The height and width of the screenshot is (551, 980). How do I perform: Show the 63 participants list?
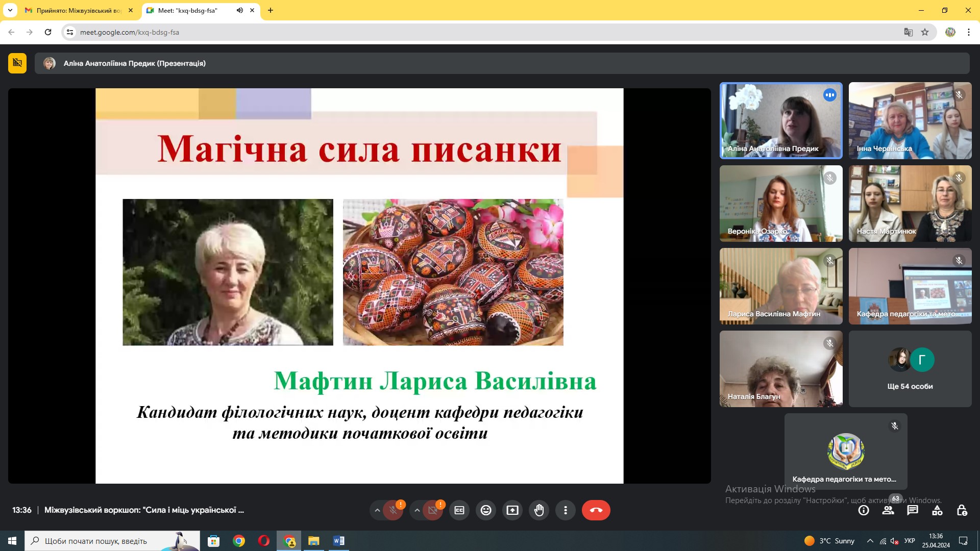coord(889,510)
